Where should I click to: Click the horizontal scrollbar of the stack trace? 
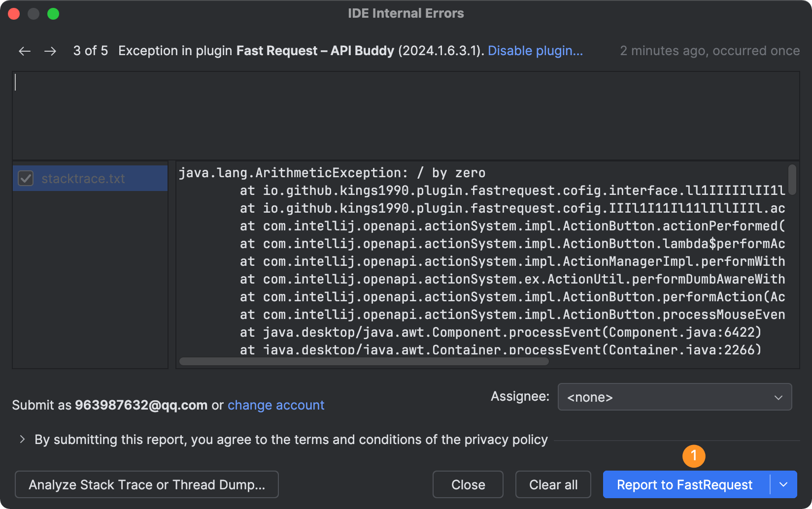coord(364,362)
